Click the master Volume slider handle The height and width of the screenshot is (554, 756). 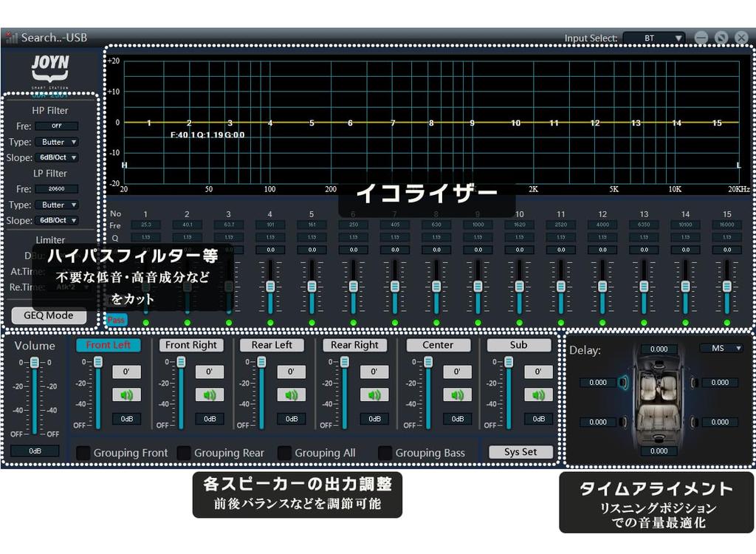click(x=35, y=363)
